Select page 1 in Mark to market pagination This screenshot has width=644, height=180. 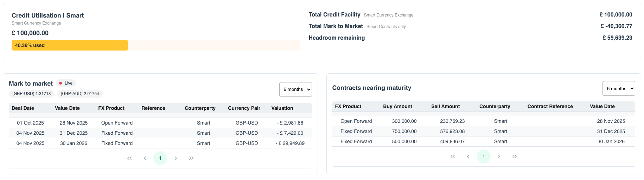point(160,158)
